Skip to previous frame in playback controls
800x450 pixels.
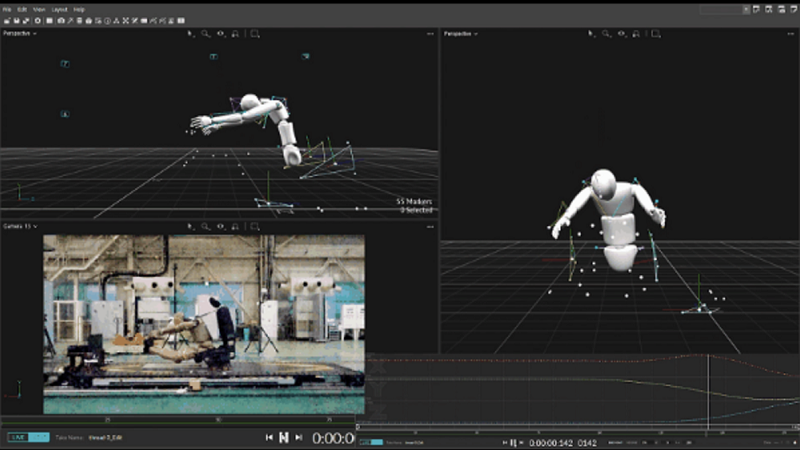point(269,437)
